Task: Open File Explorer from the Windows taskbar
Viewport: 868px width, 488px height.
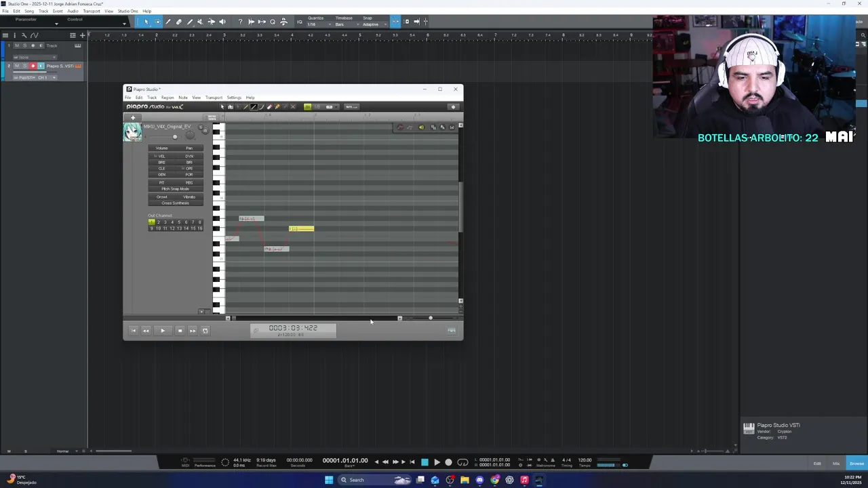Action: coord(465,480)
